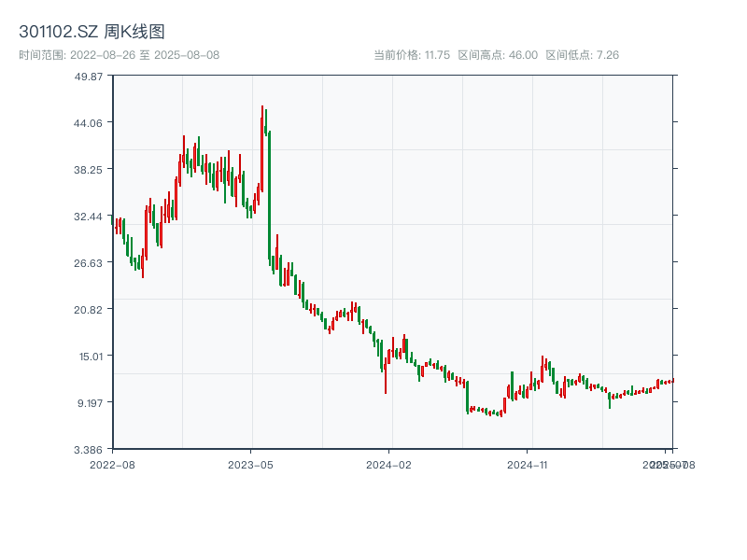Click the tallest candlestick at the price peak

(x=262, y=149)
